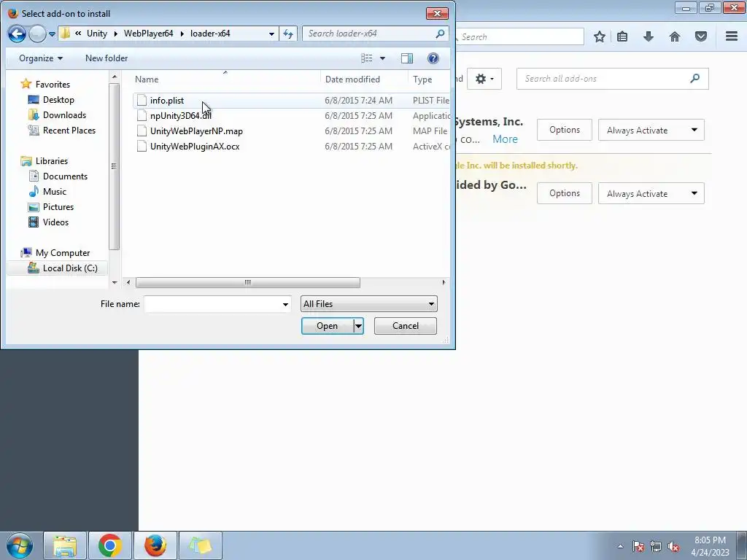Open the Windows Start button
The image size is (747, 560).
pyautogui.click(x=20, y=545)
